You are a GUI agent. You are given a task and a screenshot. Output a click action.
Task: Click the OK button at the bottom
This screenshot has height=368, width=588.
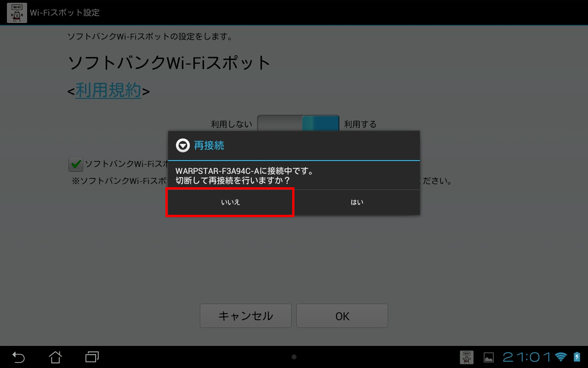pos(342,316)
